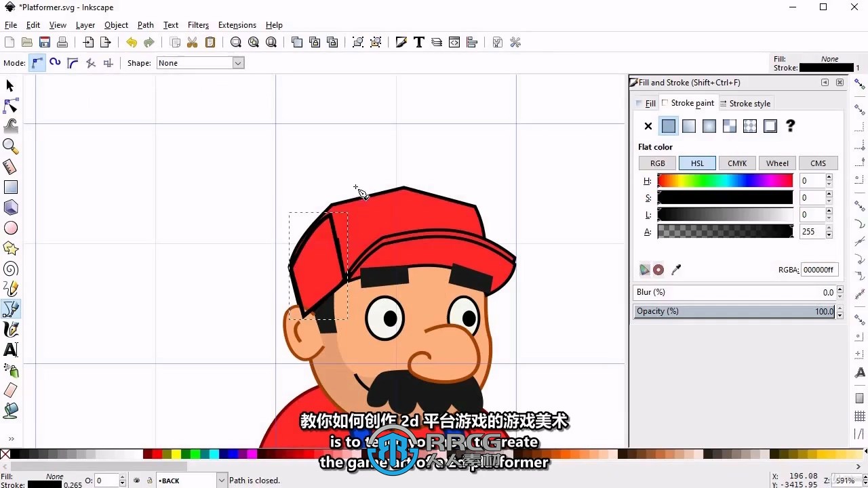Select the Bezier pen tool
The image size is (868, 488).
[10, 309]
